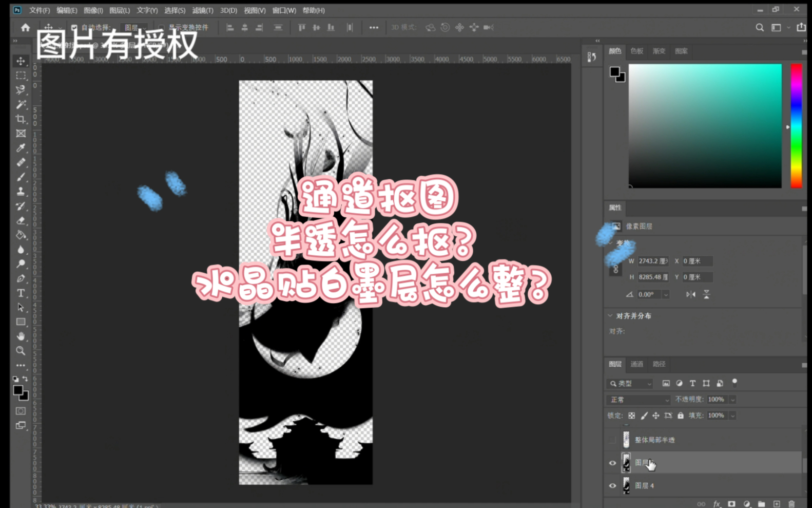The image size is (812, 508).
Task: Select the Dodge tool
Action: point(21,264)
